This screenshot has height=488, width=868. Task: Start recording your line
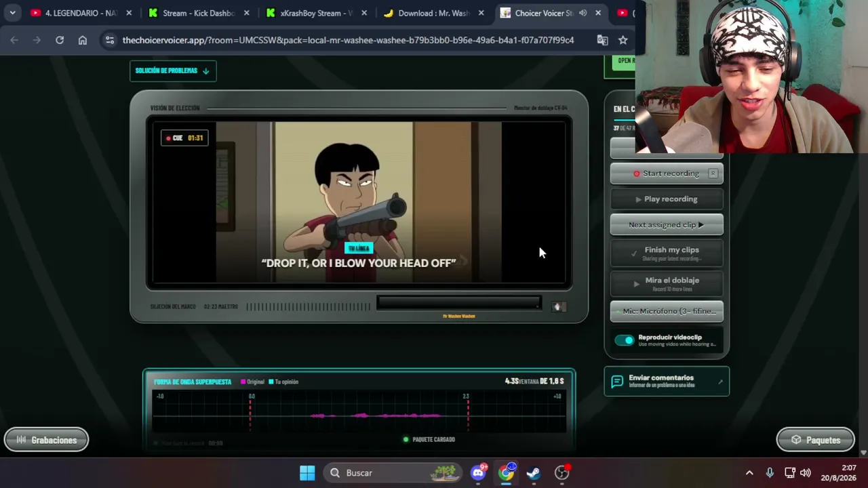[x=667, y=174]
